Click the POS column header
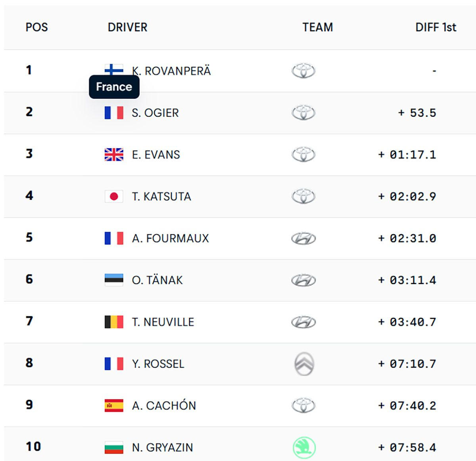The height and width of the screenshot is (461, 476). point(36,27)
